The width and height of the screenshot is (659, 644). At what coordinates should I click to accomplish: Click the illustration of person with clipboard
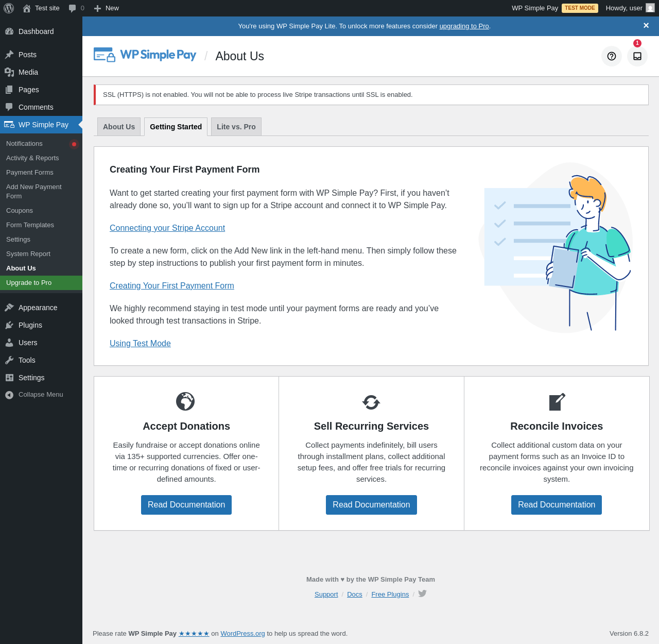556,248
